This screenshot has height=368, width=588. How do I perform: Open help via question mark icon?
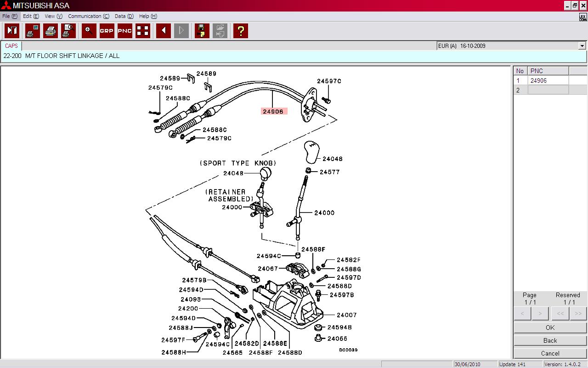click(241, 31)
